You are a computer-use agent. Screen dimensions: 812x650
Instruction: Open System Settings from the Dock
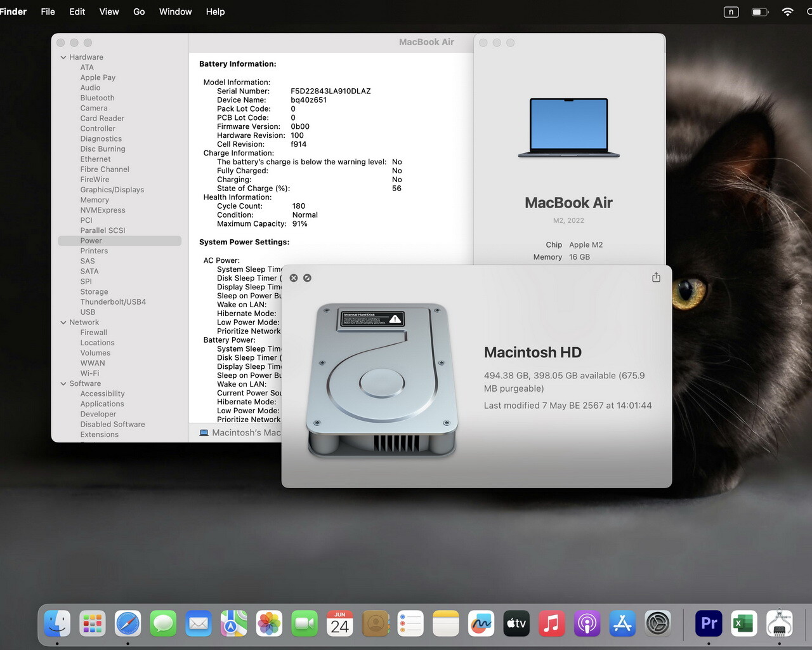658,623
